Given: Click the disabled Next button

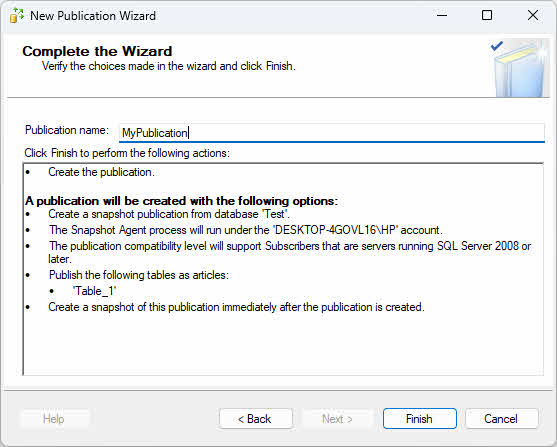Looking at the screenshot, I should click(x=337, y=419).
